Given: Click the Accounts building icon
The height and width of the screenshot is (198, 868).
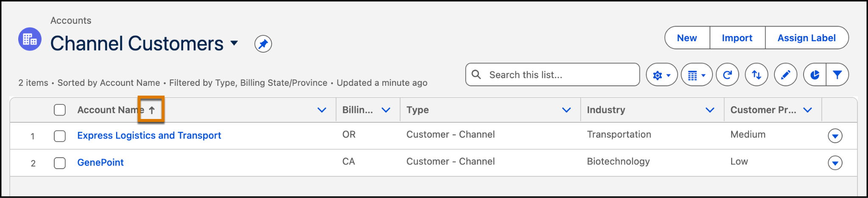Looking at the screenshot, I should [30, 39].
